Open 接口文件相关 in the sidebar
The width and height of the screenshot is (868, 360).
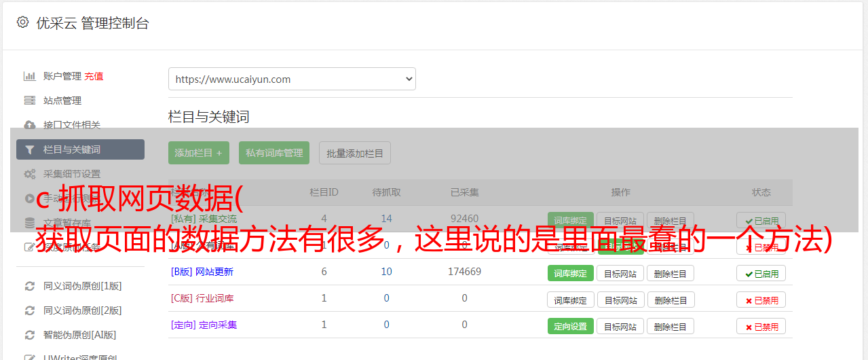(x=72, y=125)
